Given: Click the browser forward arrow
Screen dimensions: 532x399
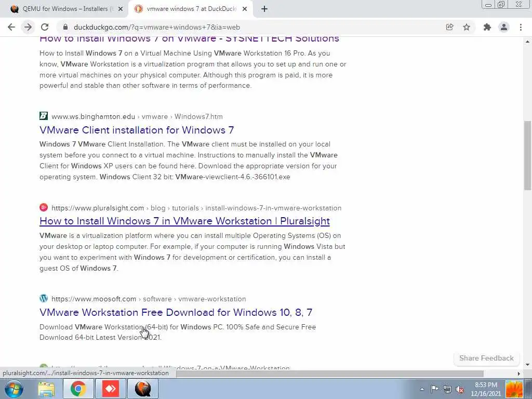Looking at the screenshot, I should point(28,27).
